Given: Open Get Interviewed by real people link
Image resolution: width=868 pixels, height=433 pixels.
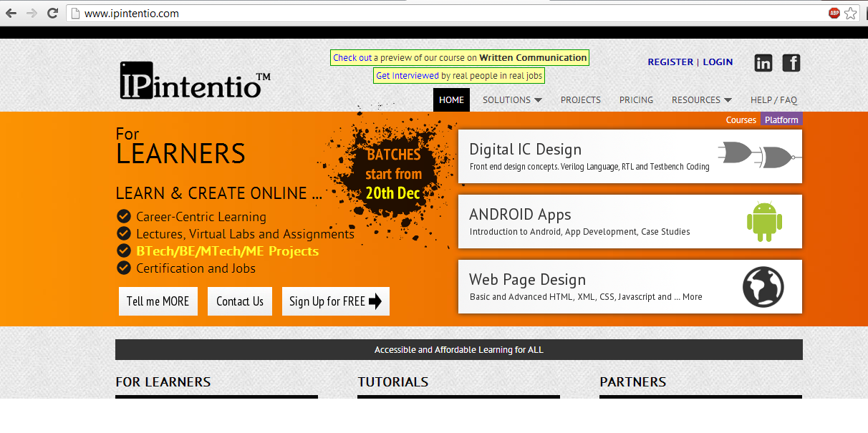Looking at the screenshot, I should tap(459, 75).
